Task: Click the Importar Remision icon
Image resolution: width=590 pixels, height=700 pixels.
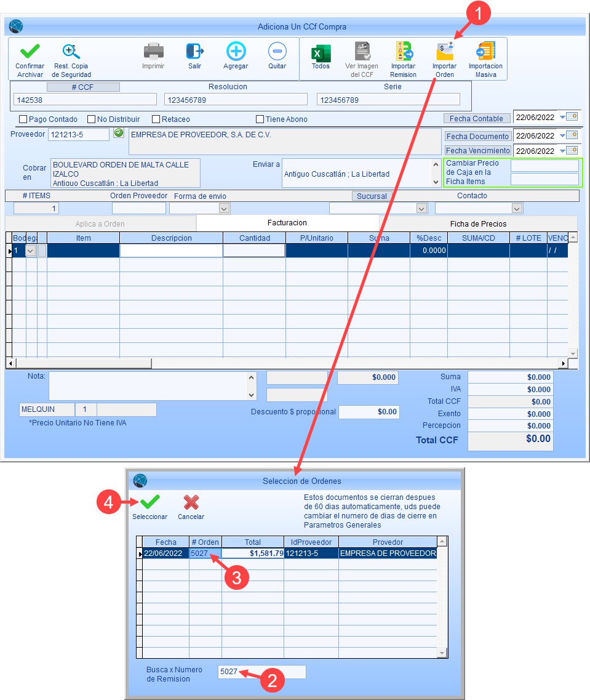Action: point(404,51)
